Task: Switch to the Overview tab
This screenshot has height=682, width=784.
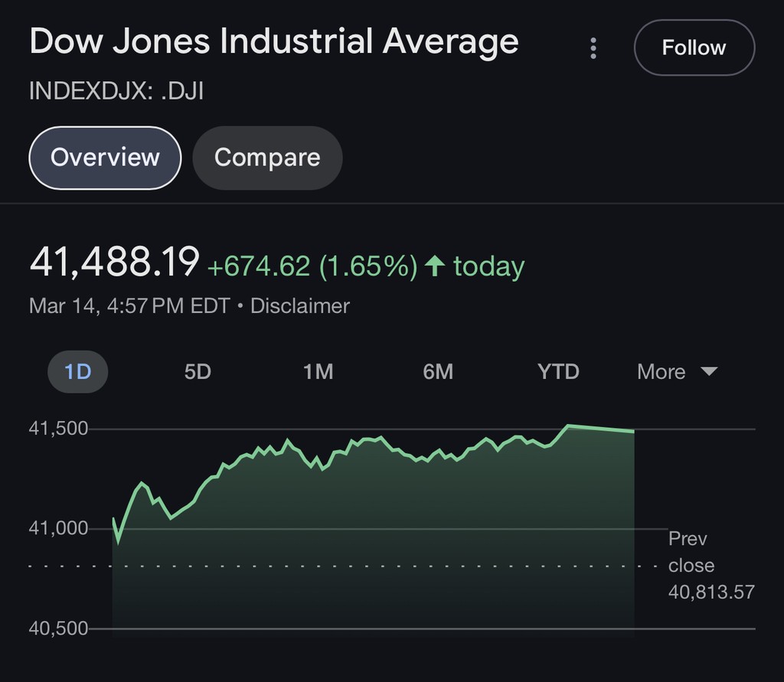Action: [x=105, y=158]
